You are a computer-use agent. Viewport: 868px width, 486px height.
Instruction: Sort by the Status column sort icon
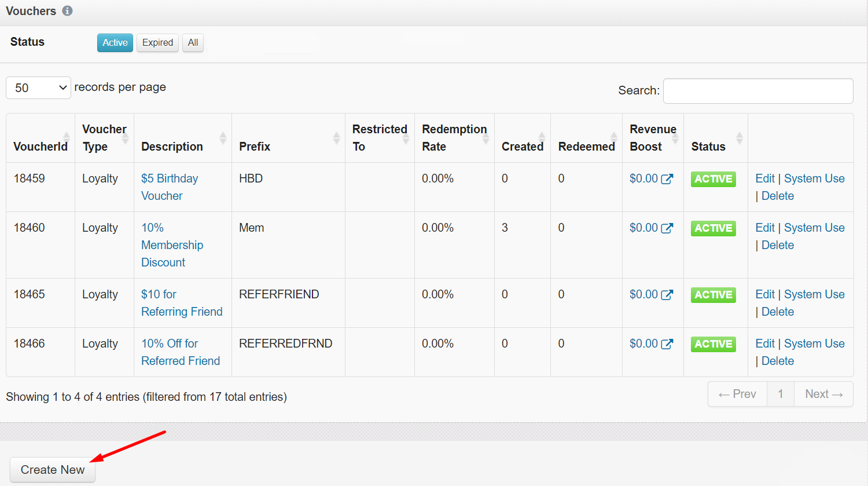pos(739,138)
